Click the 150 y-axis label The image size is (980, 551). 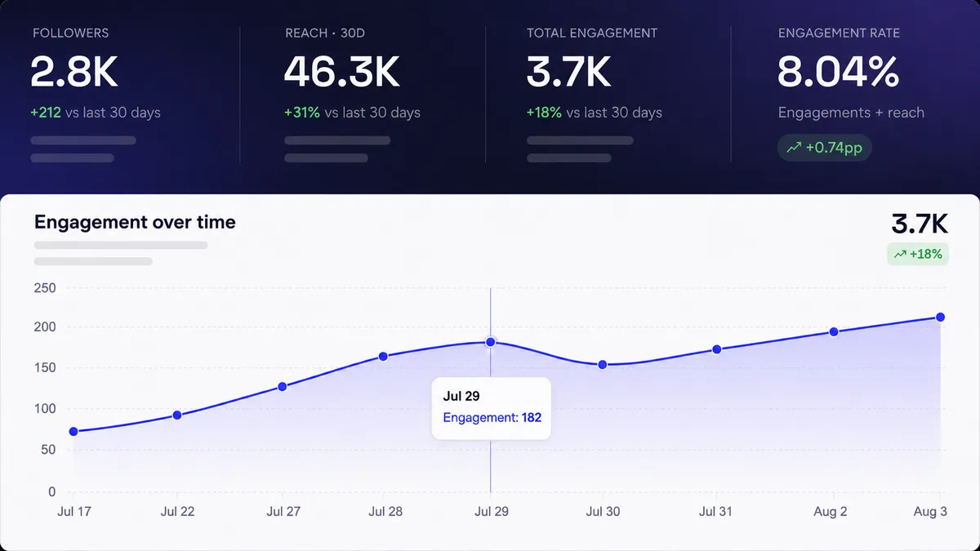(45, 368)
